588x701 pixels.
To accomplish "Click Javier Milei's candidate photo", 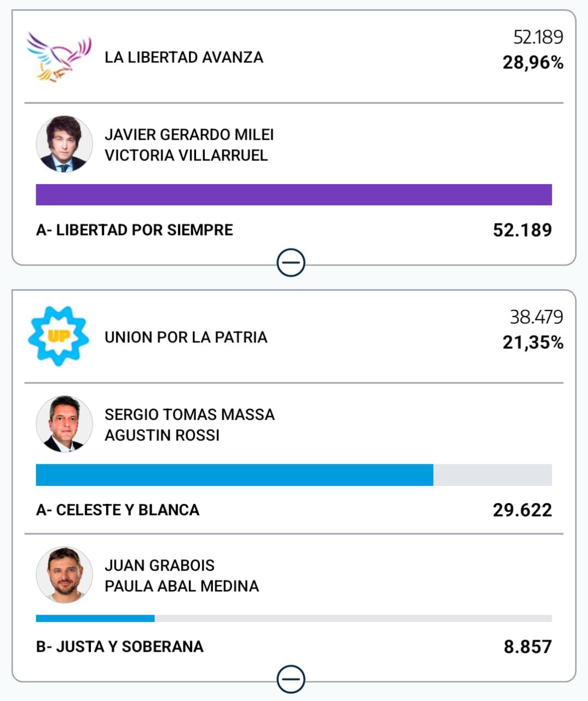I will pyautogui.click(x=64, y=144).
